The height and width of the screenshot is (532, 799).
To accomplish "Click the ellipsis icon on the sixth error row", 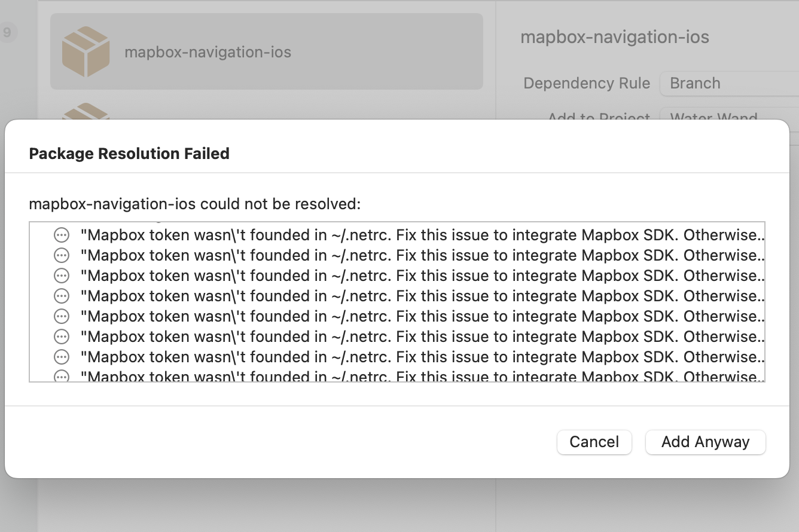I will [x=62, y=337].
